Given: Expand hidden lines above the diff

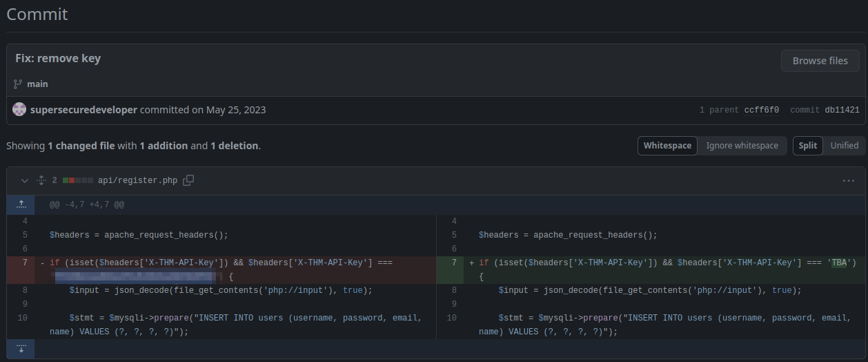Looking at the screenshot, I should 21,204.
